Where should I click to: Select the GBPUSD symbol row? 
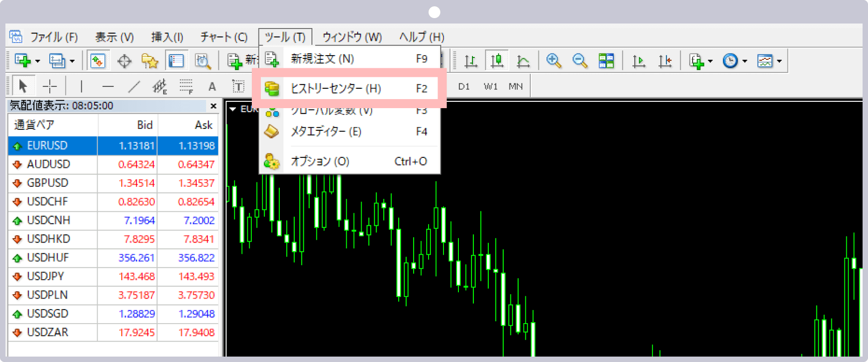click(x=113, y=183)
